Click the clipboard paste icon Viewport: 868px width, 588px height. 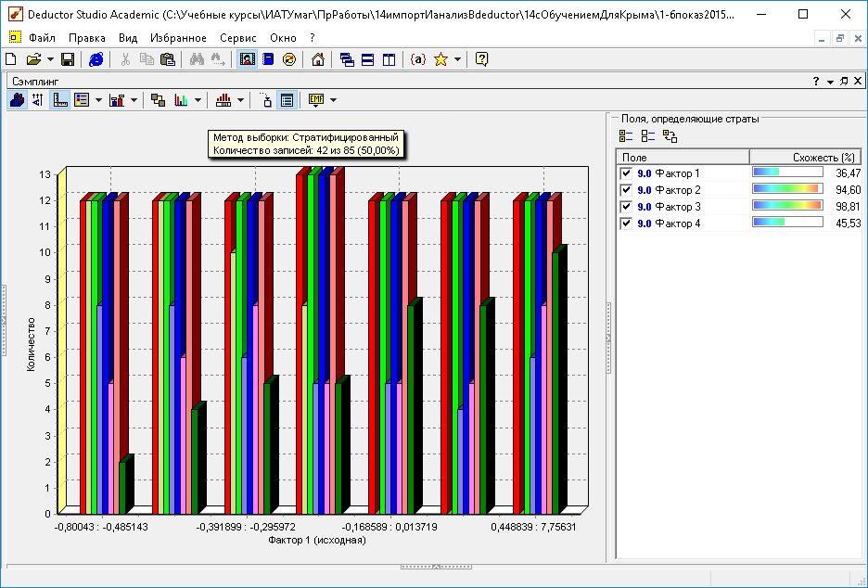click(x=167, y=59)
